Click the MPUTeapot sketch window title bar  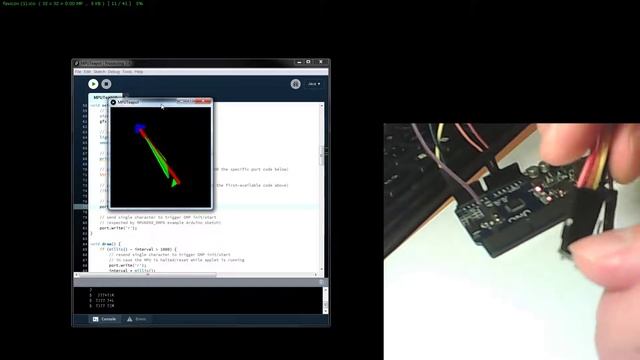click(x=161, y=102)
